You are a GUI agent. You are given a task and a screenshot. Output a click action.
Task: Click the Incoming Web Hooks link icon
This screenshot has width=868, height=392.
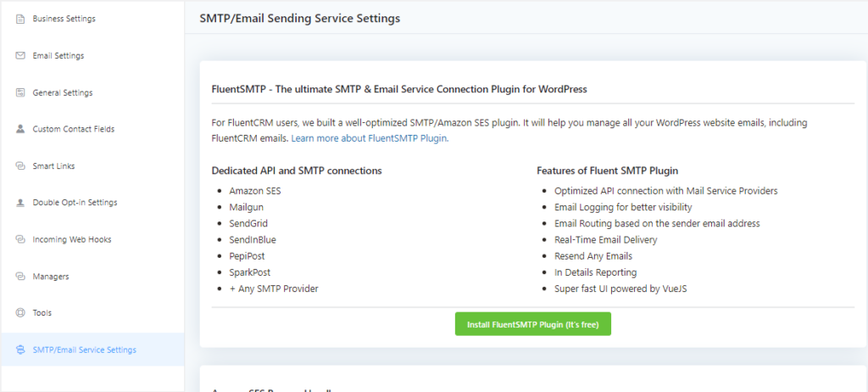click(20, 239)
